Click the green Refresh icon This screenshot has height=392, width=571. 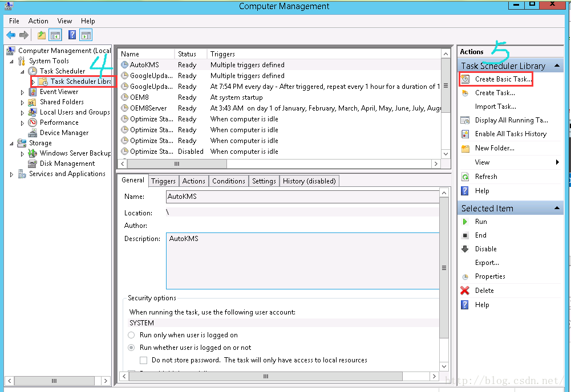coord(465,177)
